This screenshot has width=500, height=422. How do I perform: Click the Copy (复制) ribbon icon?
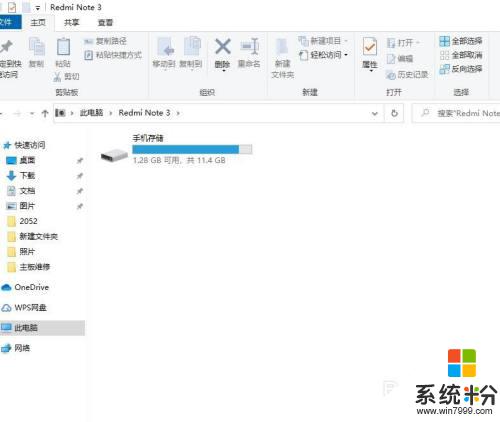click(x=37, y=46)
